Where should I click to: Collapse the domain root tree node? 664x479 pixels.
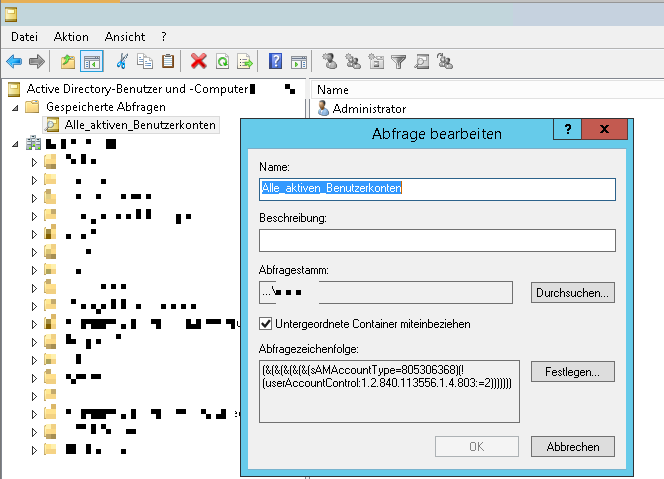(x=15, y=144)
